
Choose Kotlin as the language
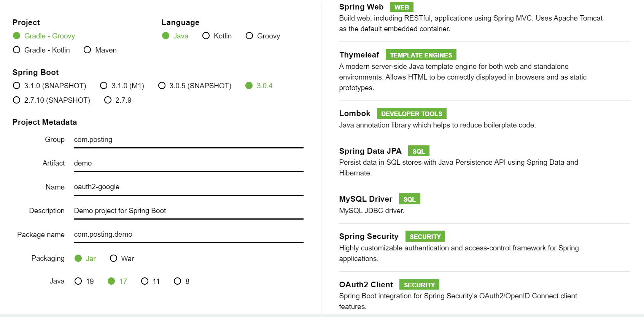pos(217,36)
